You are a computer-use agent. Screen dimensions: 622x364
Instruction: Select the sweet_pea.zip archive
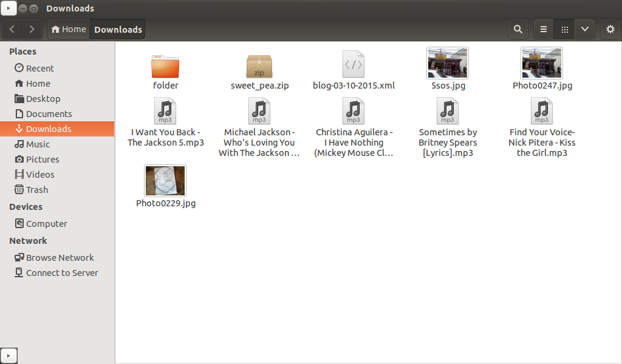point(259,66)
